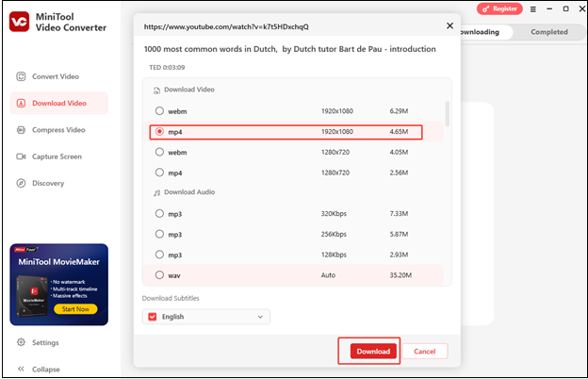
Task: Click the format list scrollbar
Action: pos(447,114)
